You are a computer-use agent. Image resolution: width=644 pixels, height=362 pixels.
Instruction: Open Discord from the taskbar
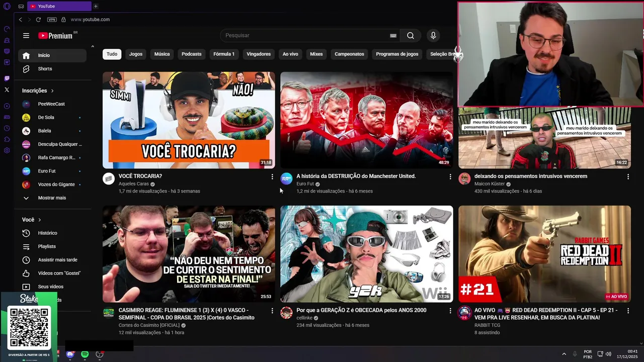pos(70,354)
